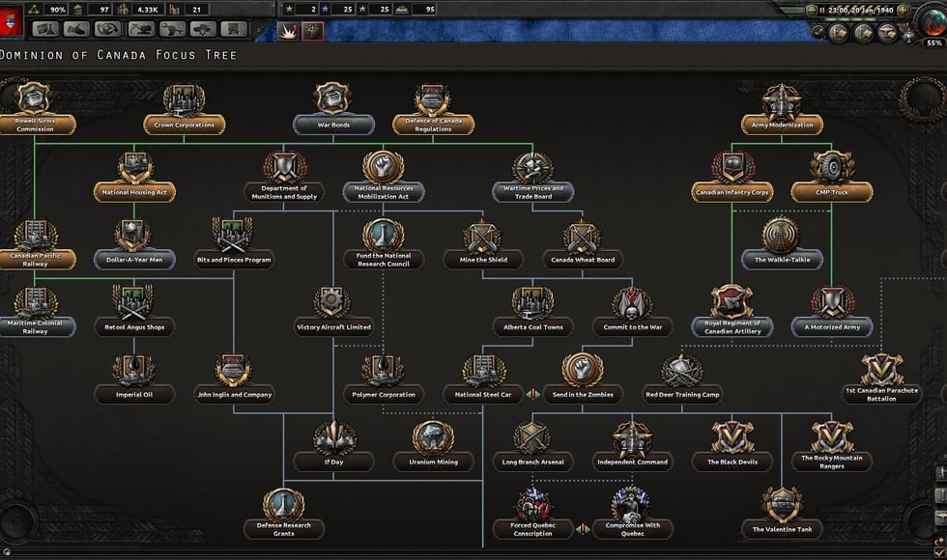Image resolution: width=947 pixels, height=560 pixels.
Task: Select the War Bonds focus
Action: (333, 125)
